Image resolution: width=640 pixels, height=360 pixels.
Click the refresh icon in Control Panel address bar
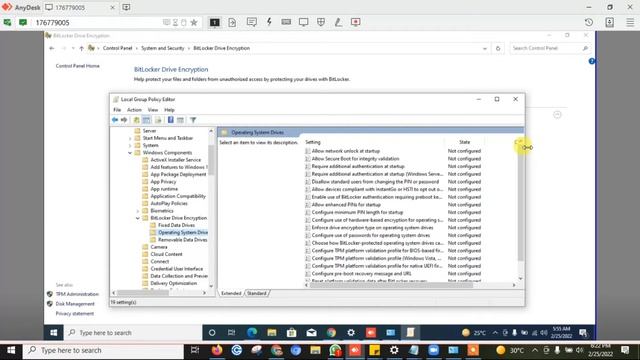(x=498, y=49)
